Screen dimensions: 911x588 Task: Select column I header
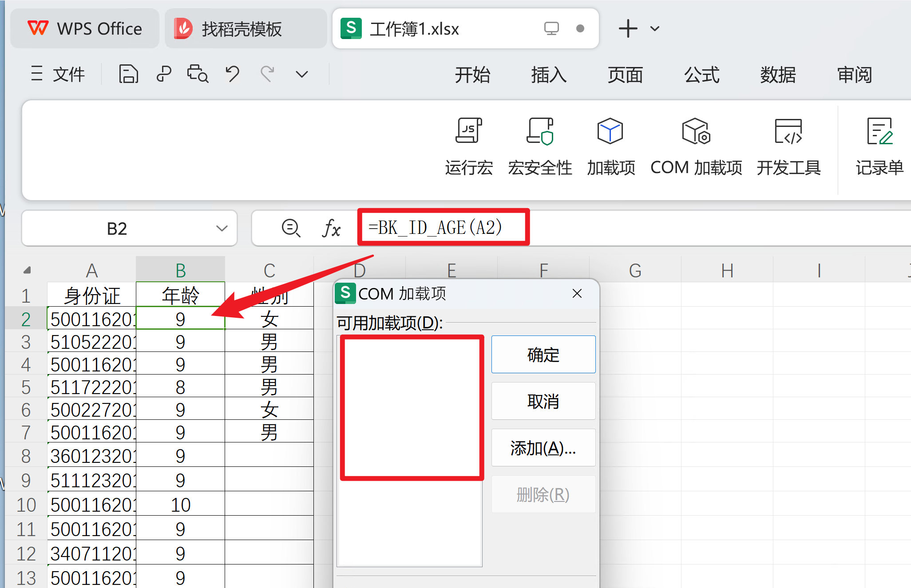pyautogui.click(x=819, y=270)
